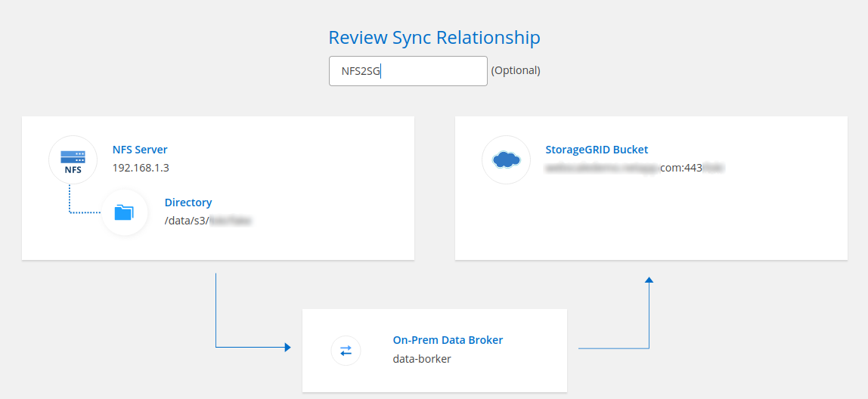Click the NFS server icon
This screenshot has width=868, height=399.
click(x=73, y=159)
